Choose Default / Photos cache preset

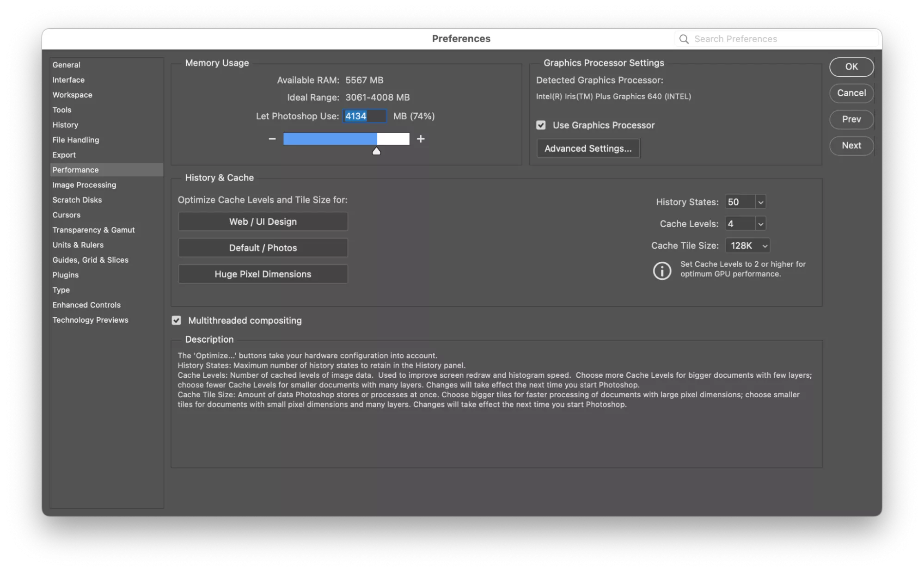(263, 248)
